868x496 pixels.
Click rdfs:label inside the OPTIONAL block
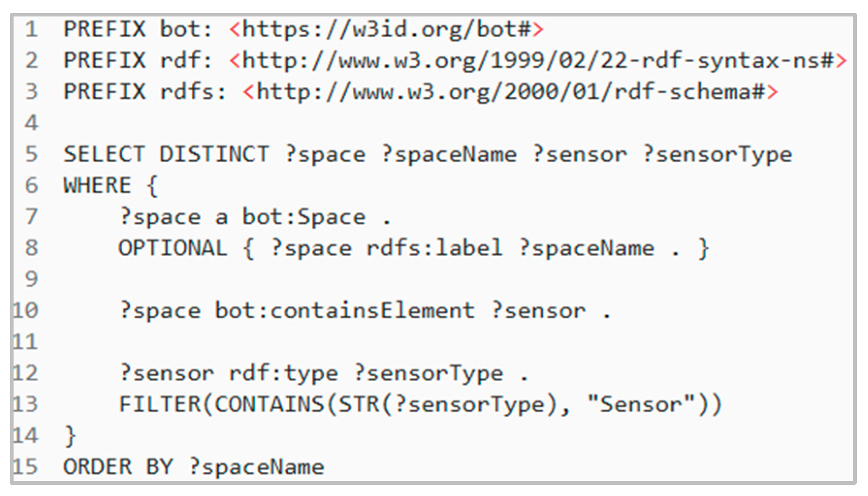pos(435,248)
